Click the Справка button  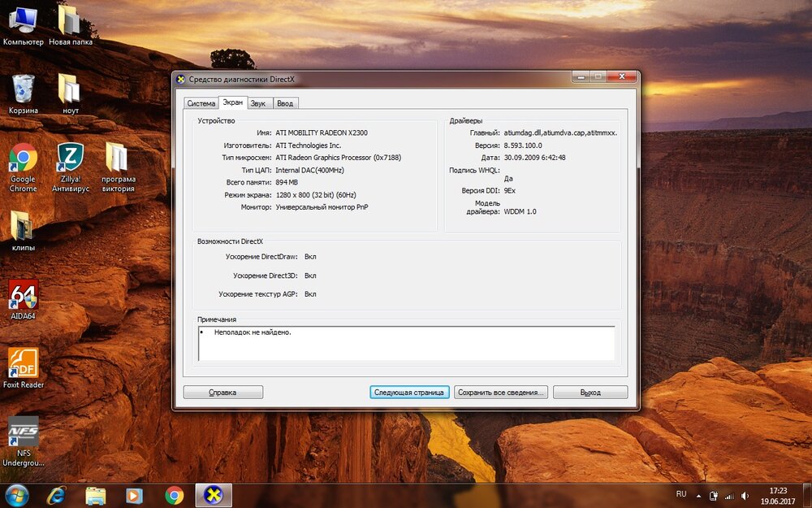tap(223, 392)
